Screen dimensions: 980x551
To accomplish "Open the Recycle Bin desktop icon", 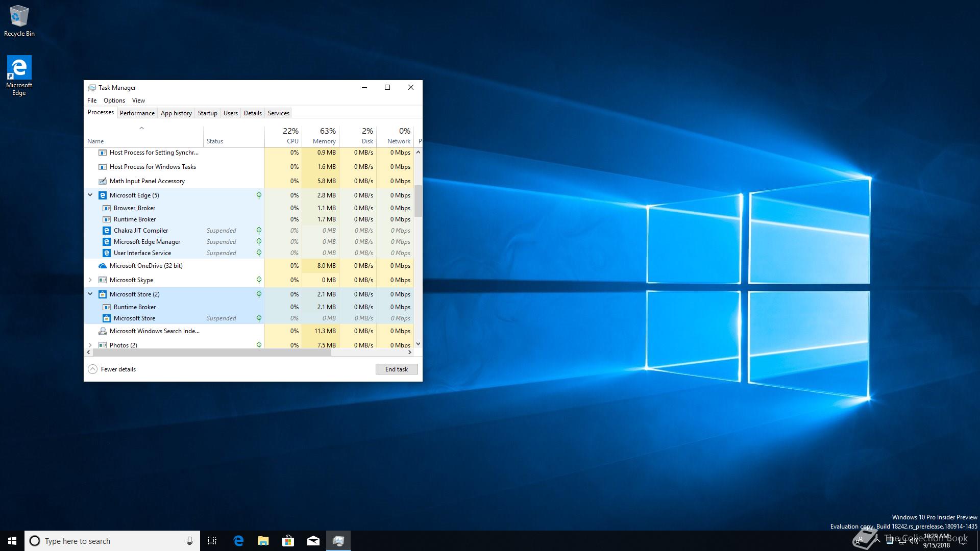I will click(19, 21).
